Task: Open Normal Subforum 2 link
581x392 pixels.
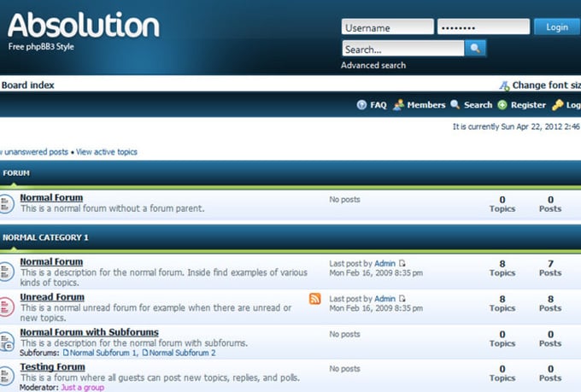Action: click(x=182, y=353)
